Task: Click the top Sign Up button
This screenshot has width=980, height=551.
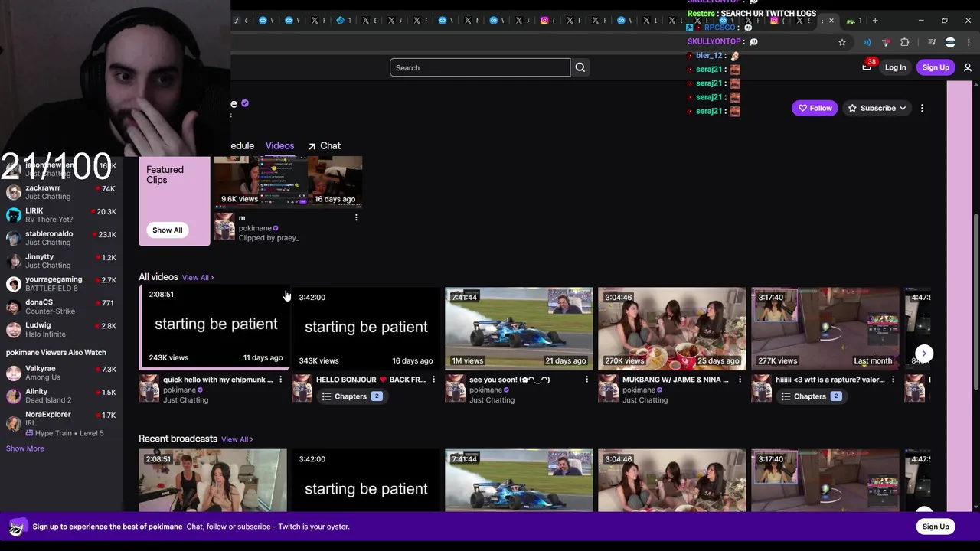Action: pos(936,67)
